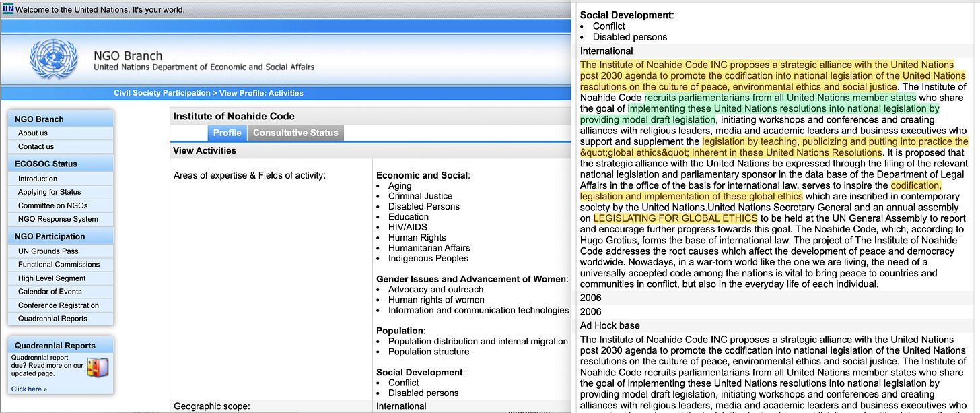This screenshot has width=980, height=413.
Task: Click the small UN icon in top bar
Action: pyautogui.click(x=8, y=10)
